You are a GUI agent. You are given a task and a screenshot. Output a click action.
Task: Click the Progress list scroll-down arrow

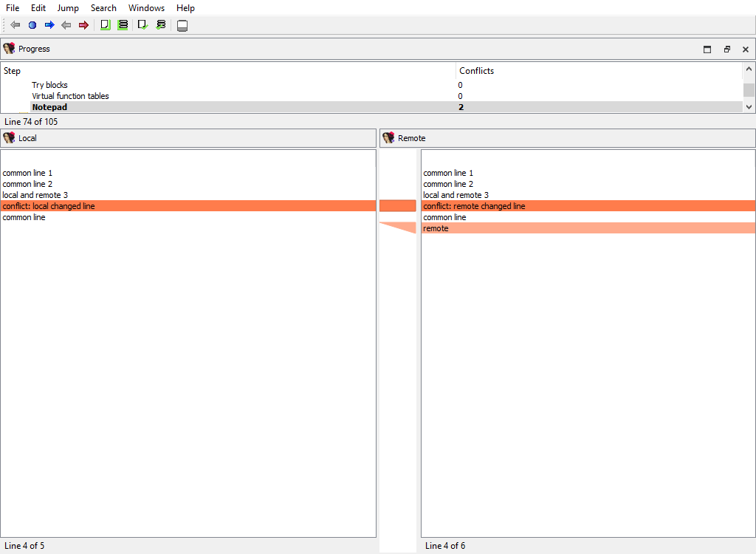tap(749, 108)
